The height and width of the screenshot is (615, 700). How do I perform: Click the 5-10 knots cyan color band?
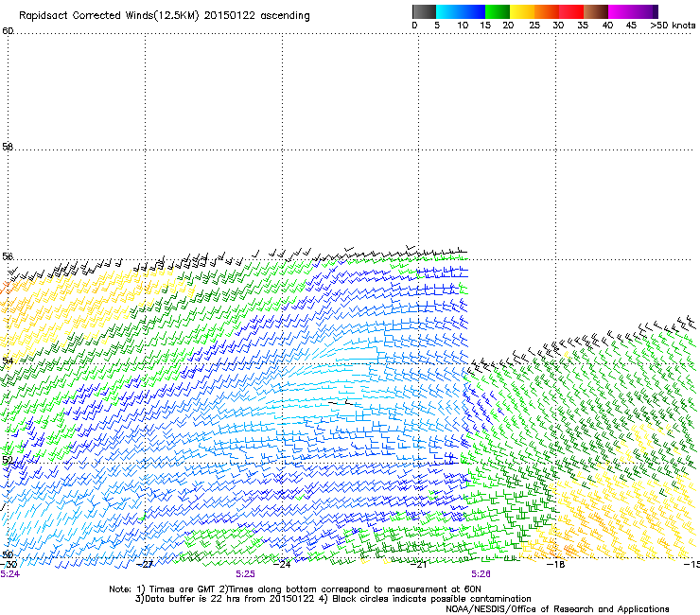tap(448, 11)
